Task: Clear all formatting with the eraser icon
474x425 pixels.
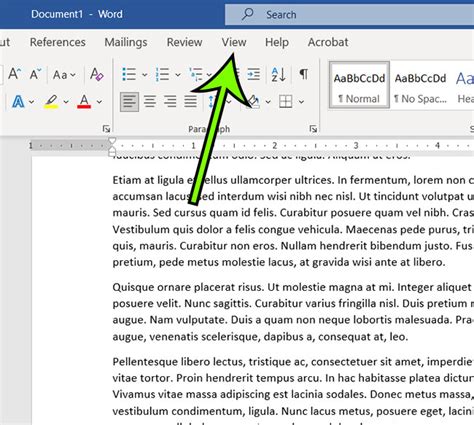Action: [97, 74]
